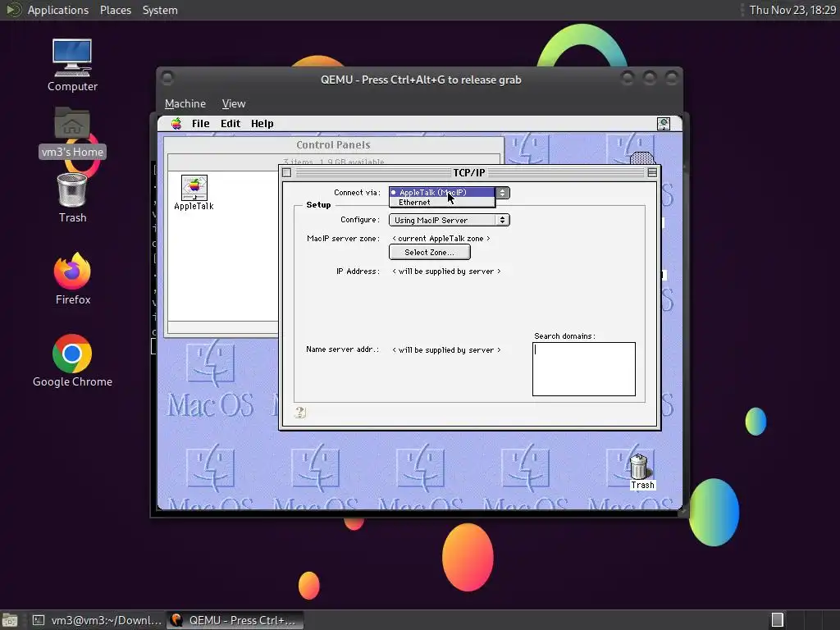The height and width of the screenshot is (630, 840).
Task: Collapse the TCP/IP window with windowshade box
Action: (652, 172)
